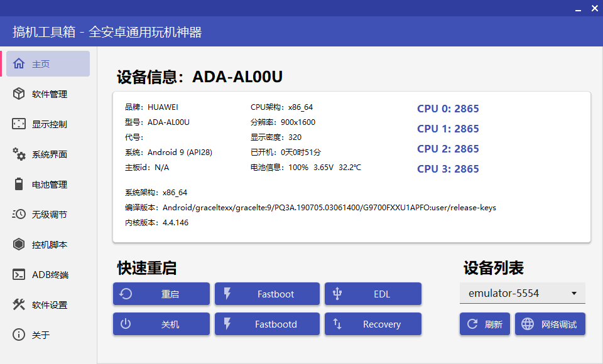Open 软件管理 via the cube icon
Image resolution: width=603 pixels, height=364 pixels.
[x=19, y=94]
